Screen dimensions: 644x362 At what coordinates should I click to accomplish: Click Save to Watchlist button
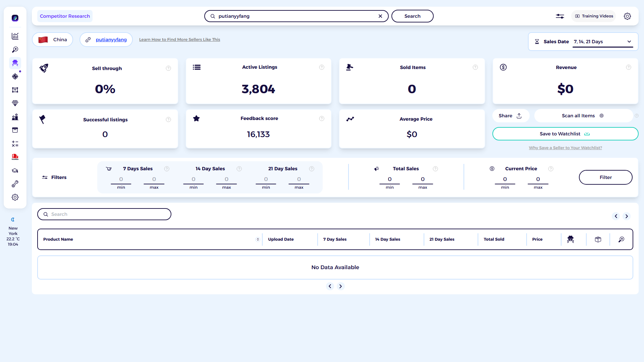click(565, 134)
